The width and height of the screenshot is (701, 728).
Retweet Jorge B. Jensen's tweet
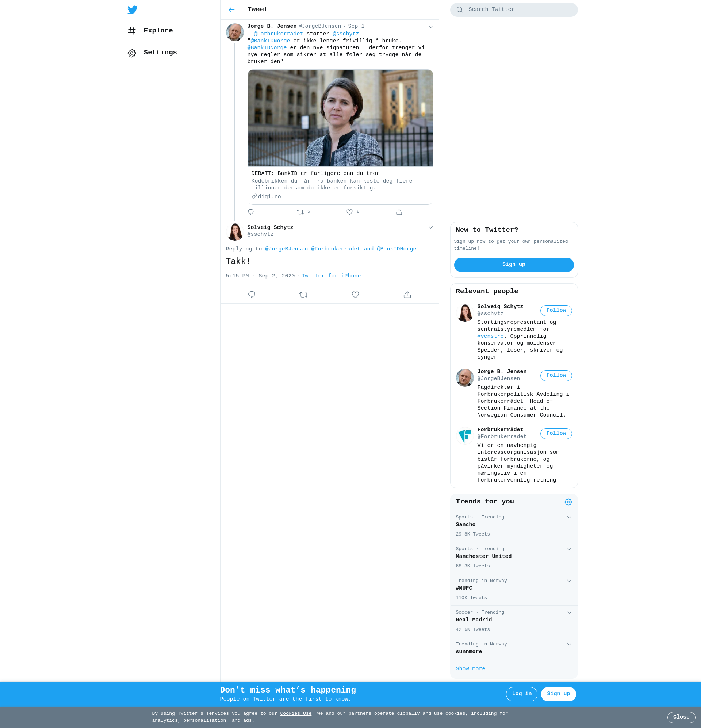coord(300,212)
